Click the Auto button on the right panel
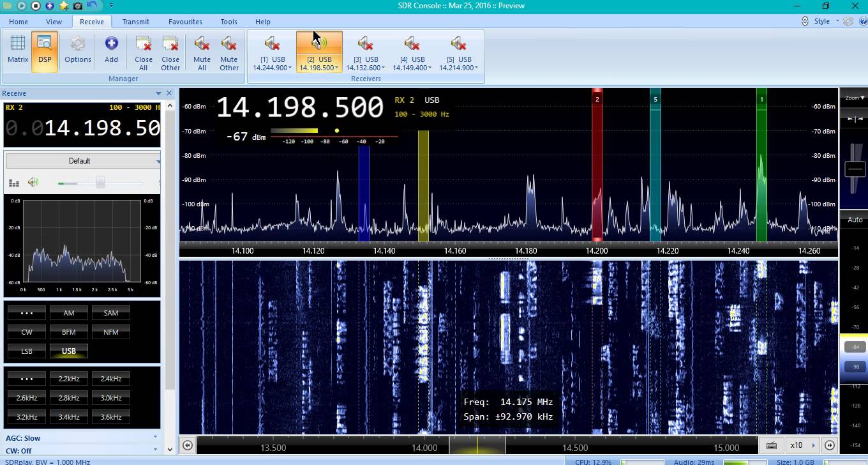 coord(855,219)
